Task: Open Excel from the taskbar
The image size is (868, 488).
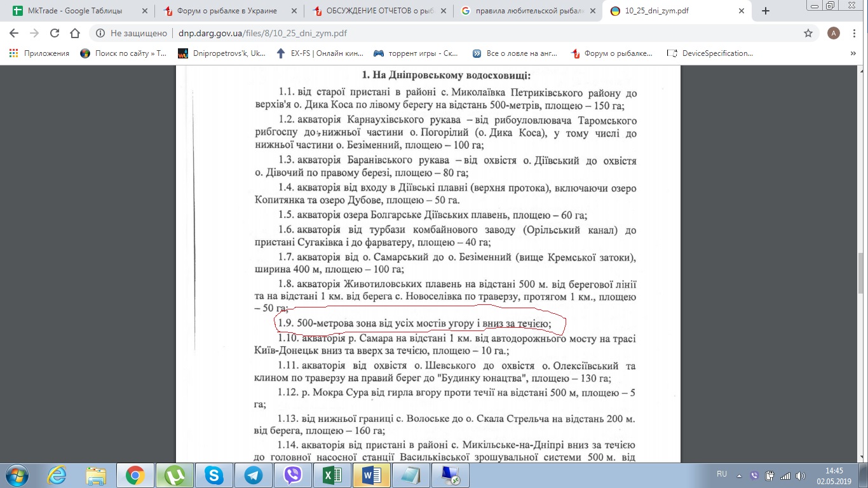Action: [x=332, y=475]
